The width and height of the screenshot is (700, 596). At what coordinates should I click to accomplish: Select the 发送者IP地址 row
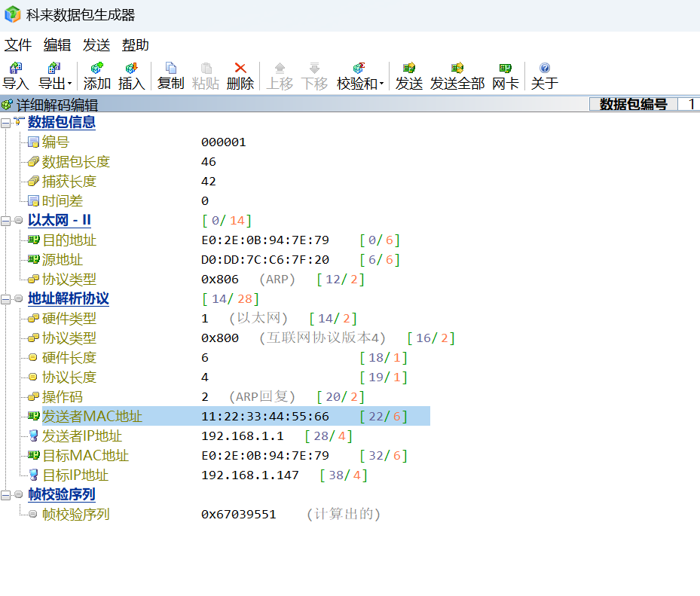[x=81, y=436]
